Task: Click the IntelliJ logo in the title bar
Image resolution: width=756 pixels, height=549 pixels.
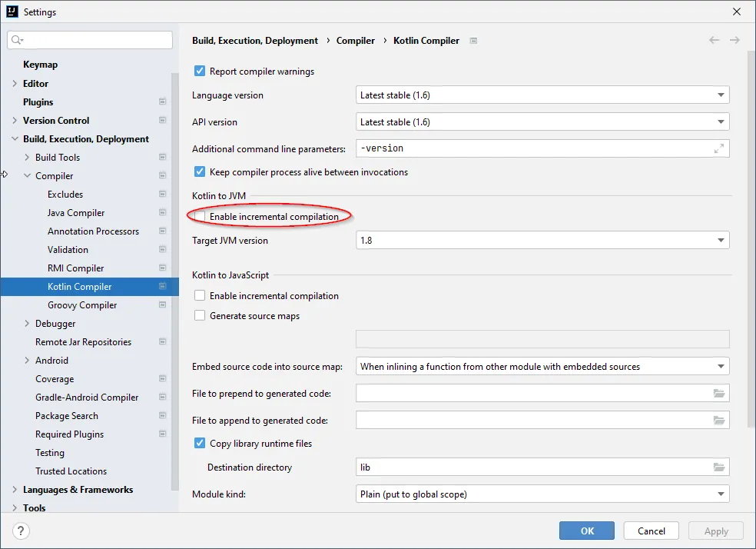Action: click(12, 11)
